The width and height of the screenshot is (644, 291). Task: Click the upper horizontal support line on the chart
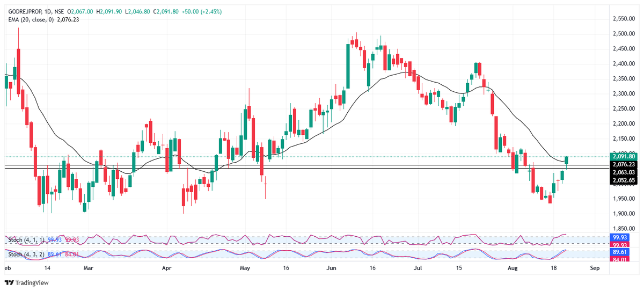click(x=306, y=164)
